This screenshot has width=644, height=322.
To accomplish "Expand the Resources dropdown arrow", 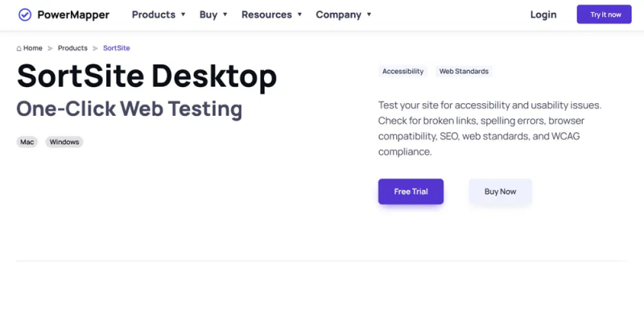I will [x=299, y=14].
